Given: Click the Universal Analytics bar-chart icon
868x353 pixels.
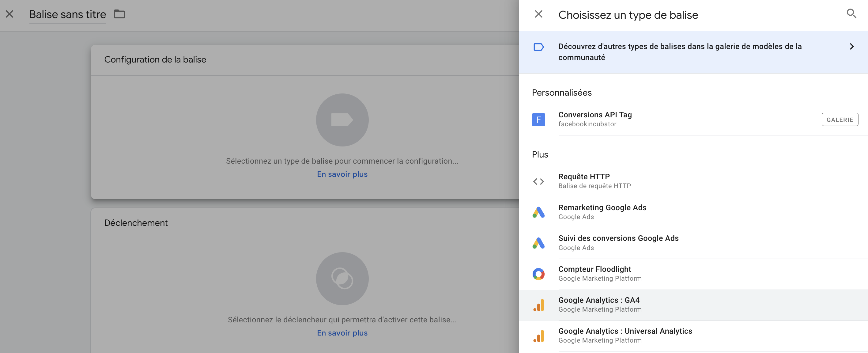Looking at the screenshot, I should tap(538, 336).
